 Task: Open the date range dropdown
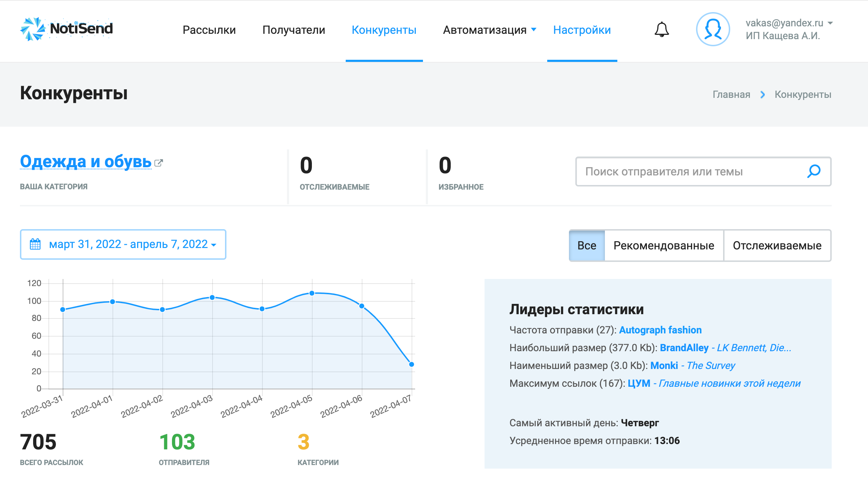tap(128, 244)
